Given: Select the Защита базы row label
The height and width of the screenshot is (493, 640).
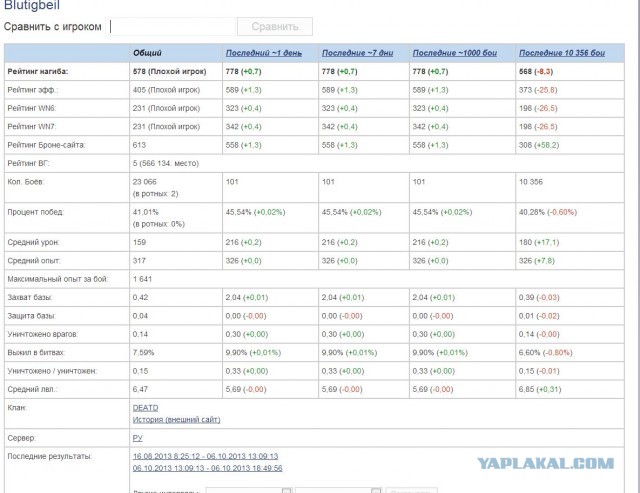Looking at the screenshot, I should point(31,316).
